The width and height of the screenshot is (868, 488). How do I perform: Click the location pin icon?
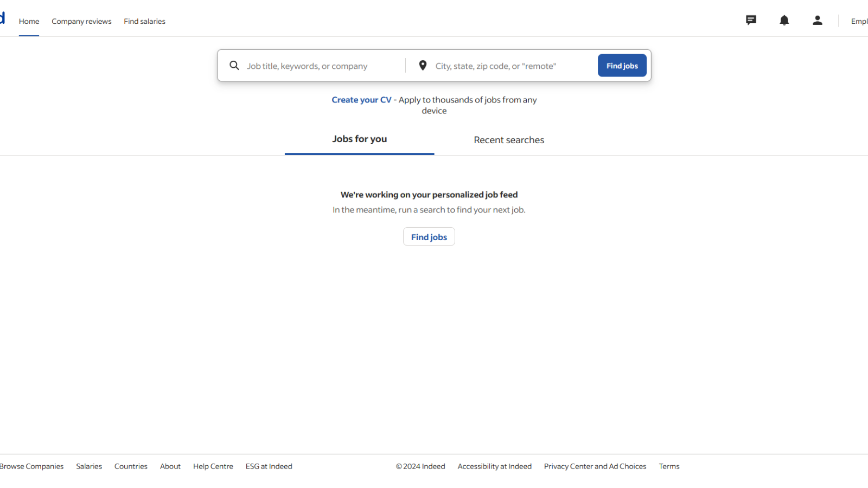tap(423, 66)
